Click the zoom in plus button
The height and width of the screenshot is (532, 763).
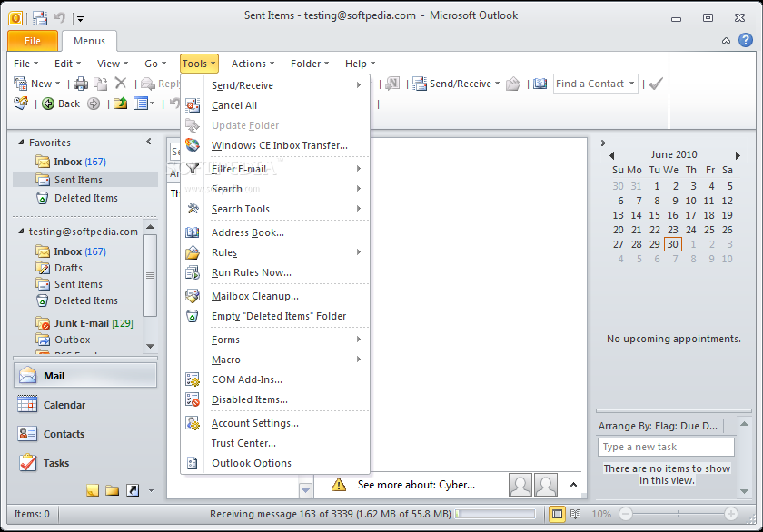click(731, 514)
